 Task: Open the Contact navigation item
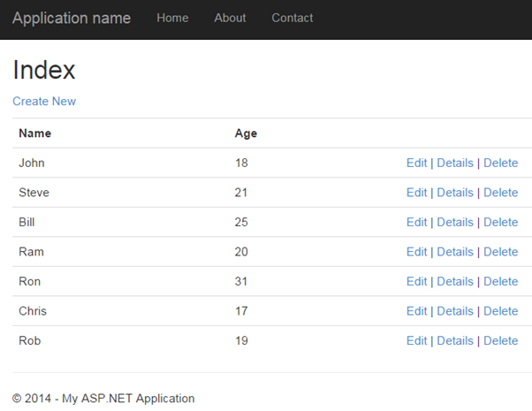pos(292,18)
